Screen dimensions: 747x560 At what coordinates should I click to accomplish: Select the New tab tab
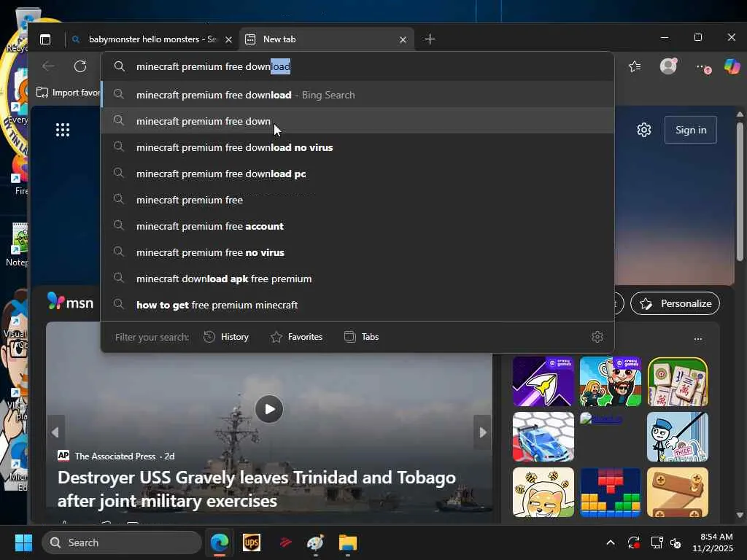(x=326, y=39)
